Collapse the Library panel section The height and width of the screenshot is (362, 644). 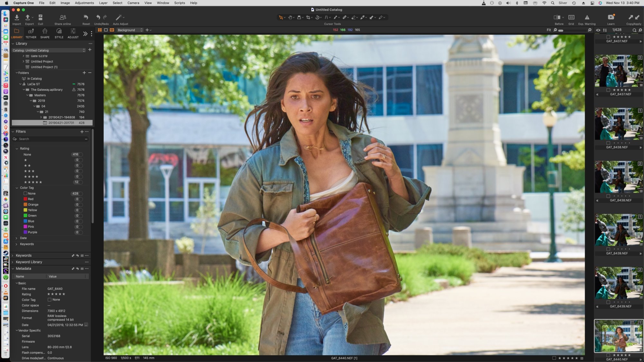click(13, 43)
